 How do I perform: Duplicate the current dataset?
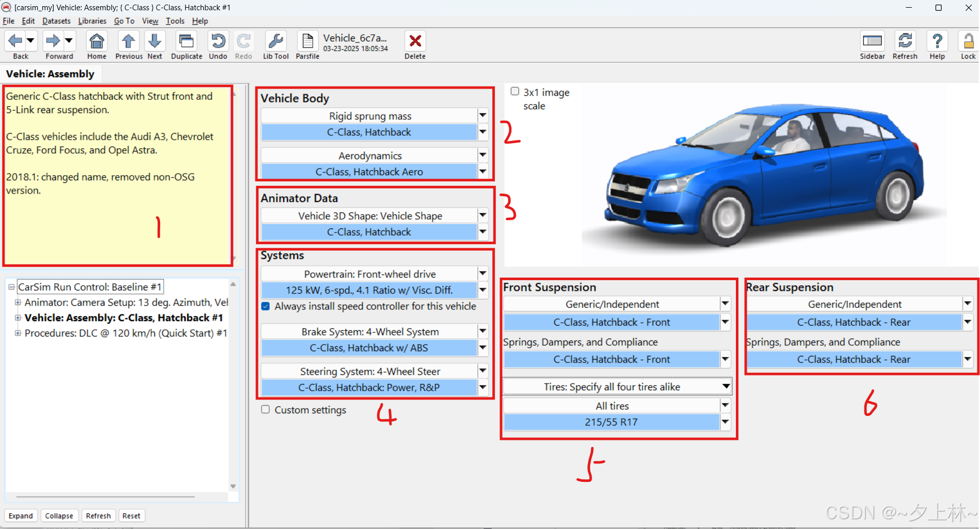click(186, 40)
